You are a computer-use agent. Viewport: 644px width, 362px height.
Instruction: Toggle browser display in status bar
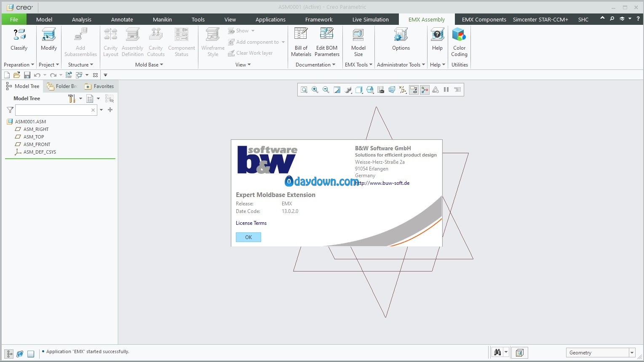click(x=20, y=354)
